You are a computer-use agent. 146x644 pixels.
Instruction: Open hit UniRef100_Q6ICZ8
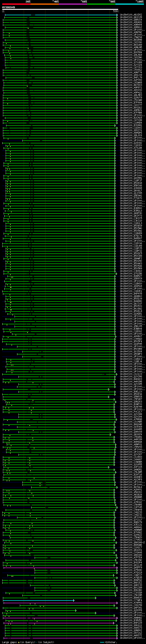pyautogui.click(x=131, y=17)
